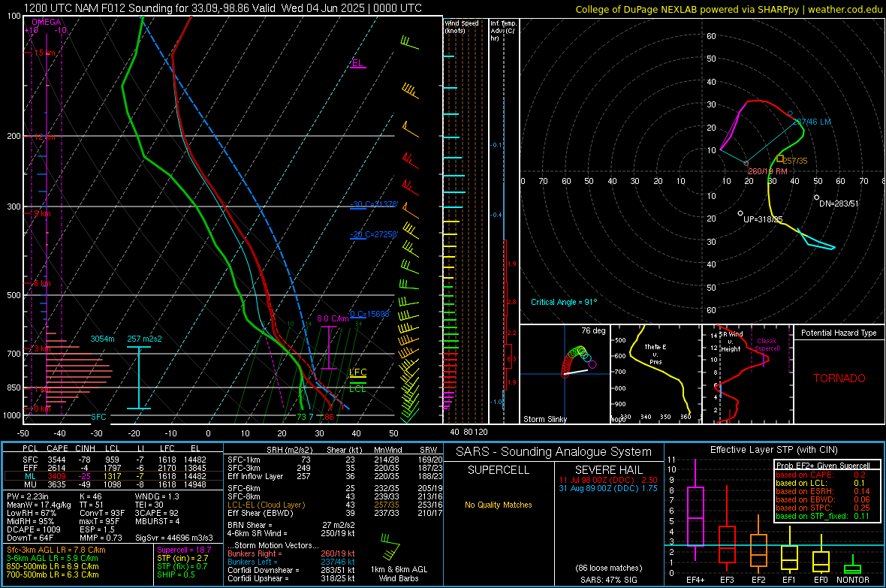
Task: Click the PW = 2.23in value
Action: click(x=28, y=496)
